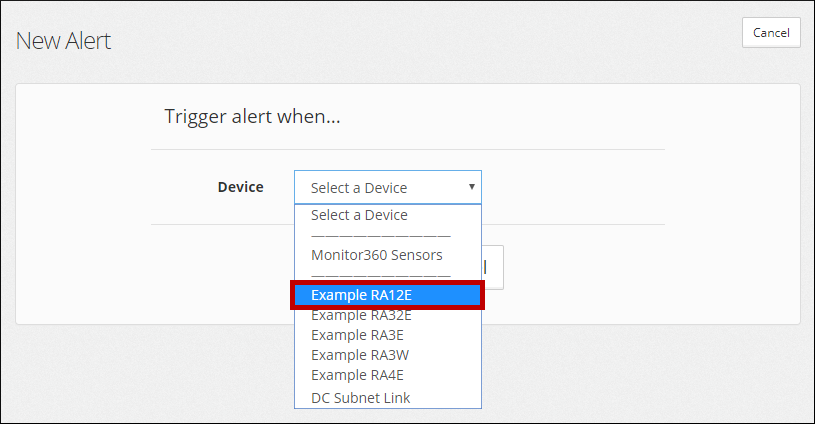Image resolution: width=815 pixels, height=424 pixels.
Task: Open the Device combo box
Action: click(388, 187)
